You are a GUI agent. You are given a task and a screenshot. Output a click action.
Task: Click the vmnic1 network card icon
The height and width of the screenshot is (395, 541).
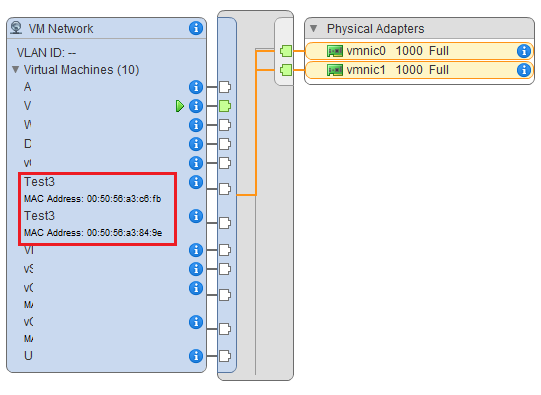point(335,70)
